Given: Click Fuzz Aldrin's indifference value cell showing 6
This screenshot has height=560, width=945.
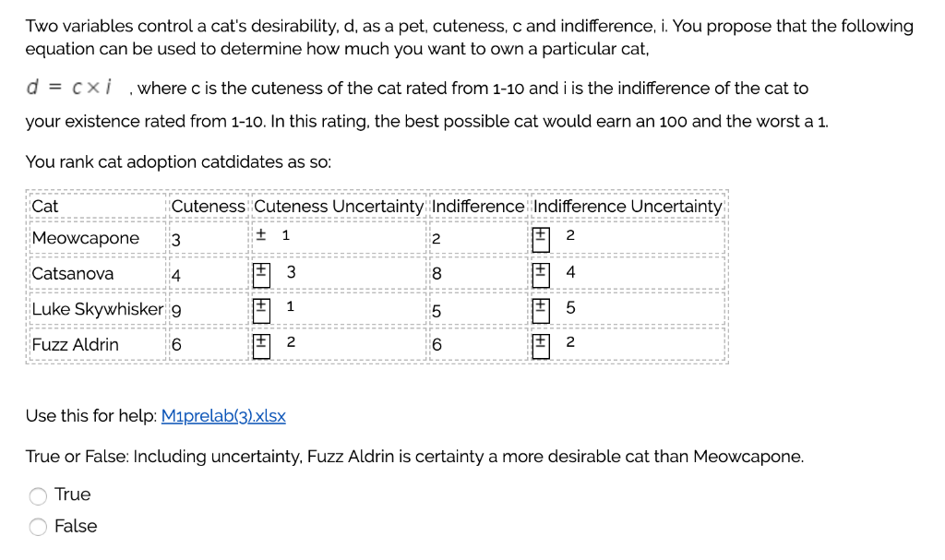Looking at the screenshot, I should [438, 344].
